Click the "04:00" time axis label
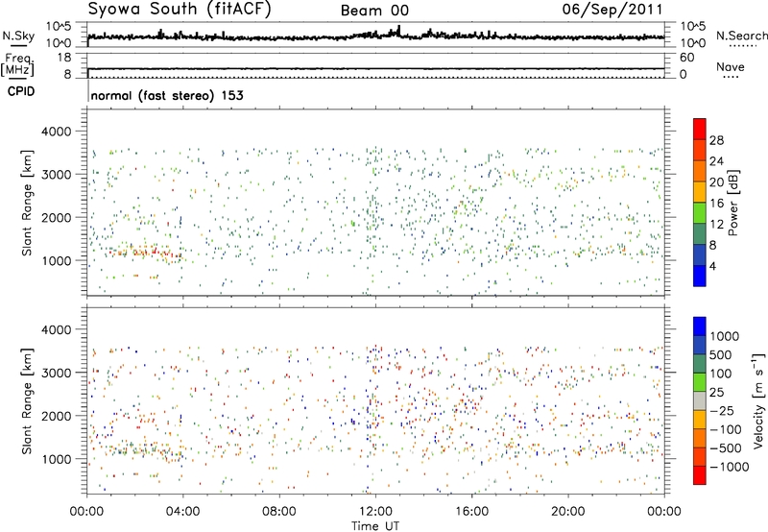 pos(182,512)
